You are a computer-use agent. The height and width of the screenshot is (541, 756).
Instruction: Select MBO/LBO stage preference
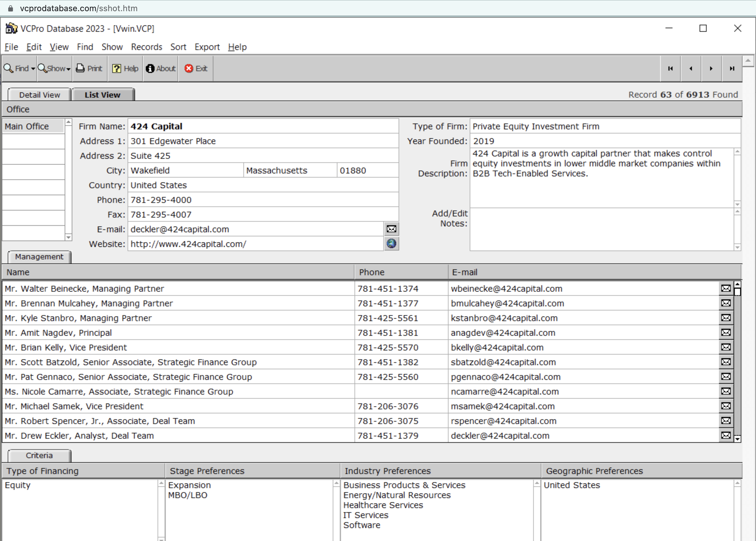coord(188,495)
